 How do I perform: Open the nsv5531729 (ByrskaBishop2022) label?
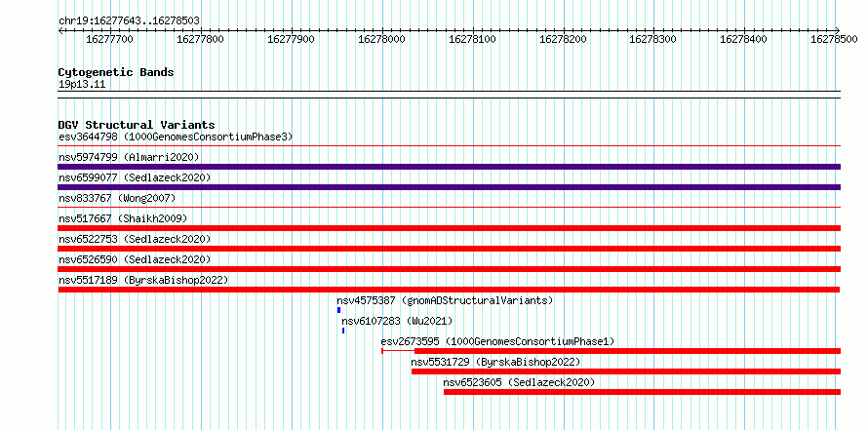tap(495, 362)
